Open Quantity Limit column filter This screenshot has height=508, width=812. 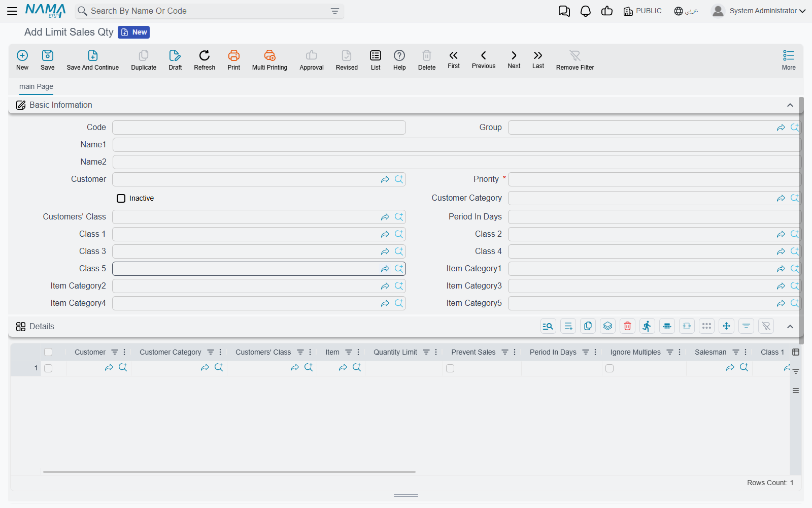click(426, 352)
